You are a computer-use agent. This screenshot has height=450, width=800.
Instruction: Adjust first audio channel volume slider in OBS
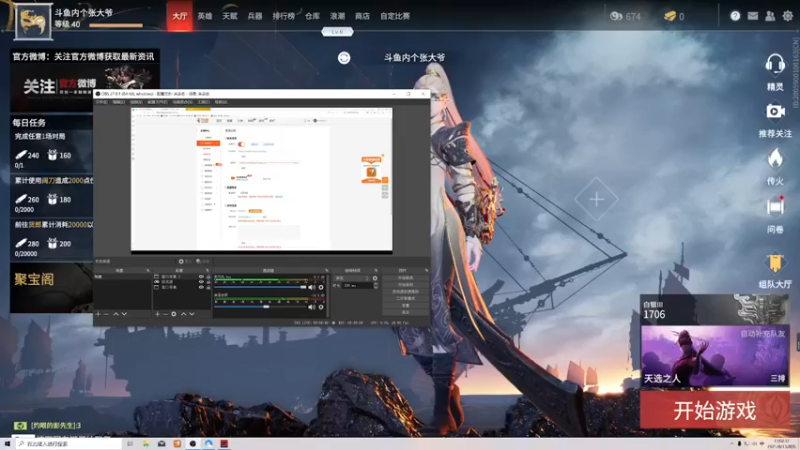[x=260, y=287]
